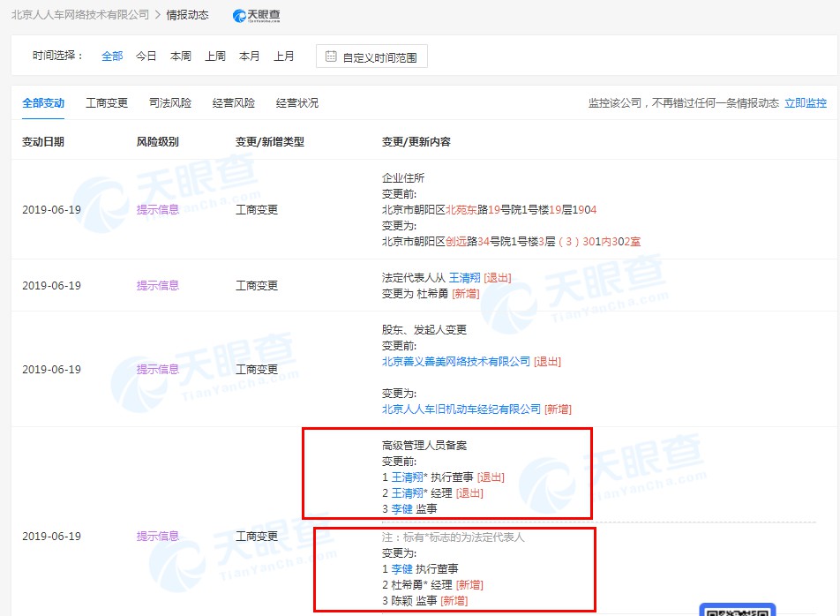The height and width of the screenshot is (616, 840).
Task: Open 李健 执行董事 link
Action: coord(401,569)
